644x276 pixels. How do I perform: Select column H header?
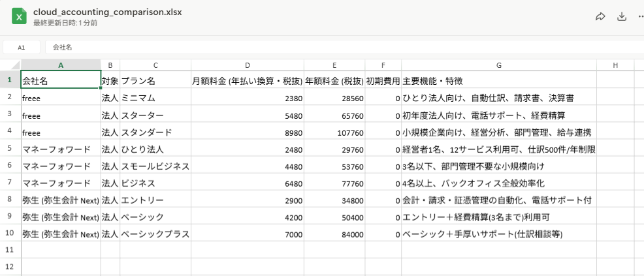click(x=615, y=65)
